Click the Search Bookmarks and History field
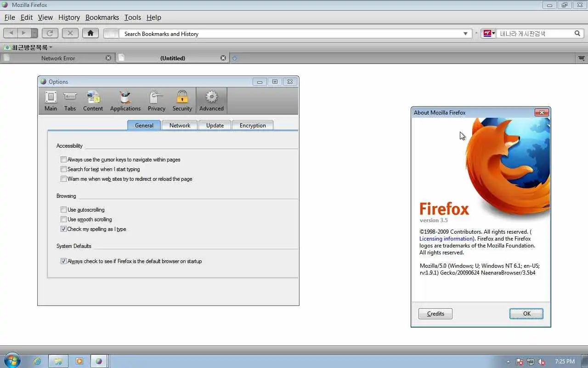This screenshot has height=368, width=588. pyautogui.click(x=290, y=34)
